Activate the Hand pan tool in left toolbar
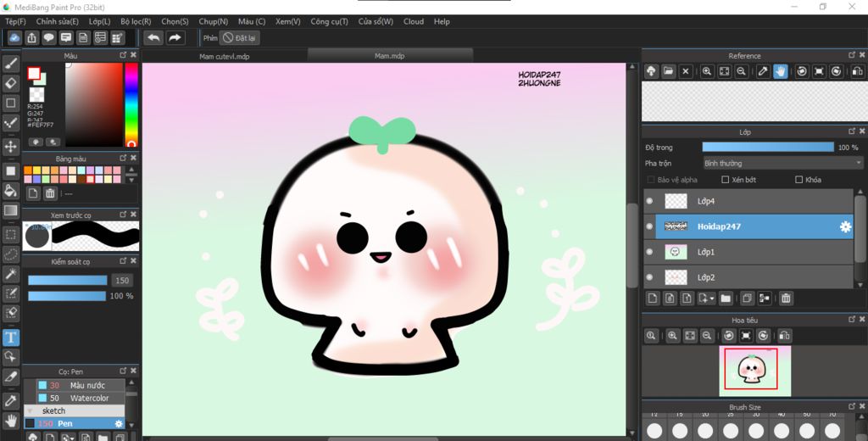Viewport: 868px width, 441px height. [10, 421]
